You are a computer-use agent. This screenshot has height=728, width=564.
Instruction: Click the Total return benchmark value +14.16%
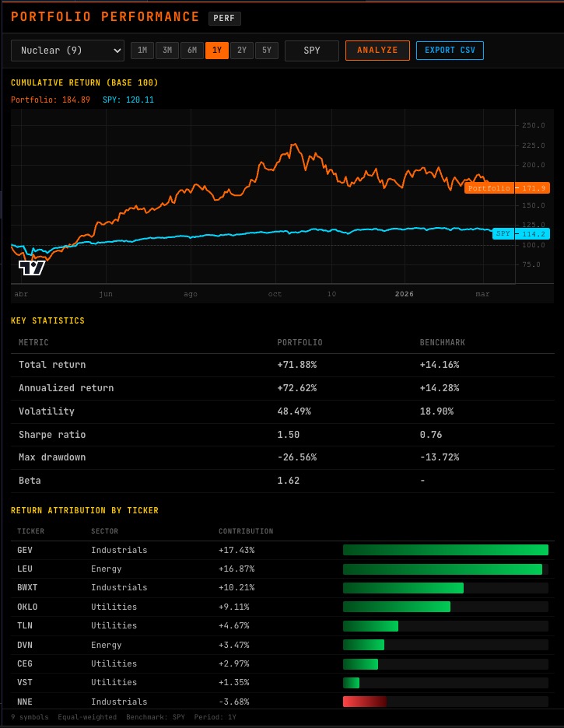point(440,365)
